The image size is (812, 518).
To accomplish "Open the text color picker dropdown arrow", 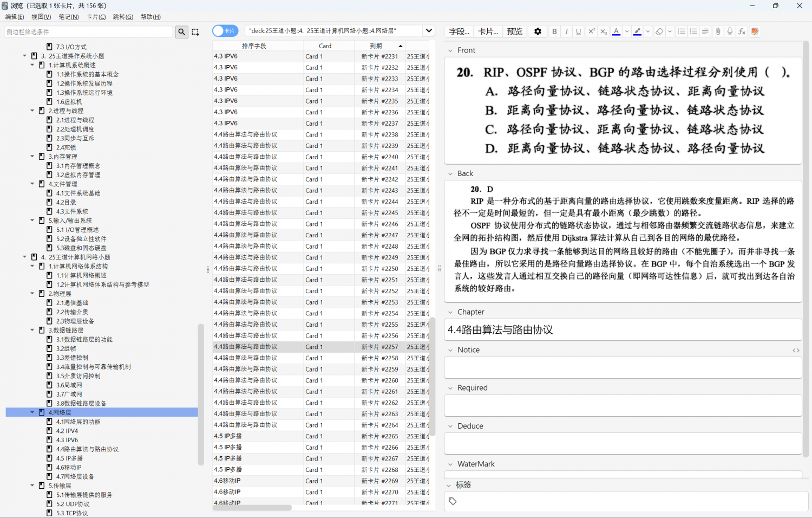I will click(x=627, y=31).
